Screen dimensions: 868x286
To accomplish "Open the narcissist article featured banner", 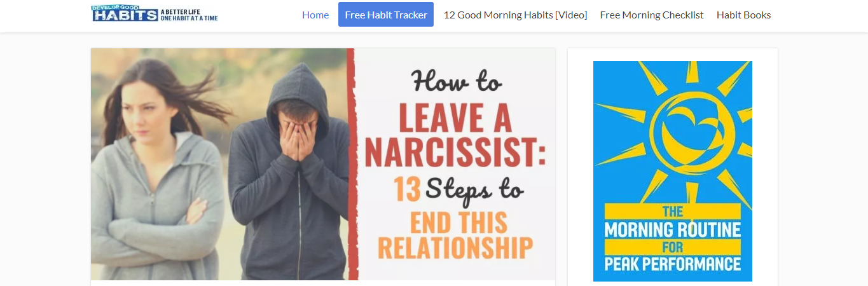I will 323,164.
